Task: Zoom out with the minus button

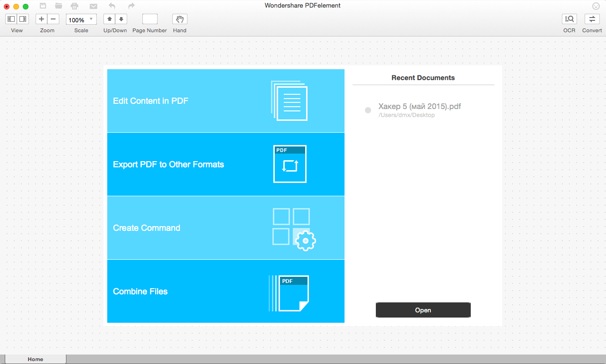Action: click(53, 19)
